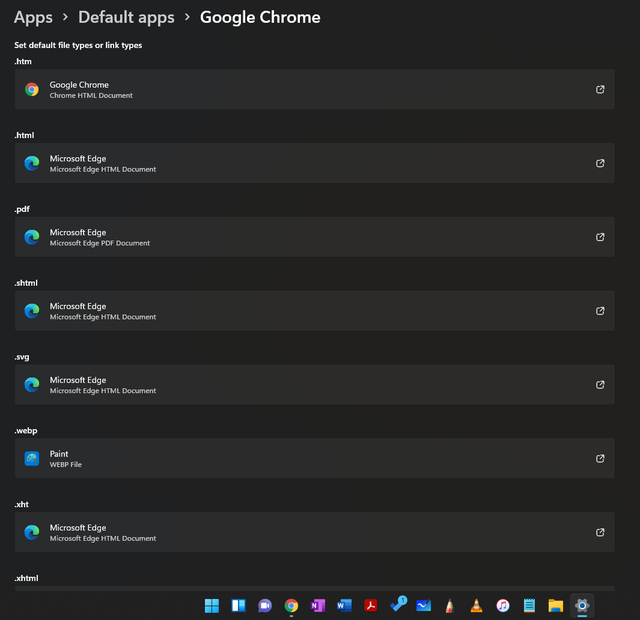Click the 'Chrome HTML Document' label
Image resolution: width=640 pixels, height=620 pixels.
pyautogui.click(x=91, y=96)
